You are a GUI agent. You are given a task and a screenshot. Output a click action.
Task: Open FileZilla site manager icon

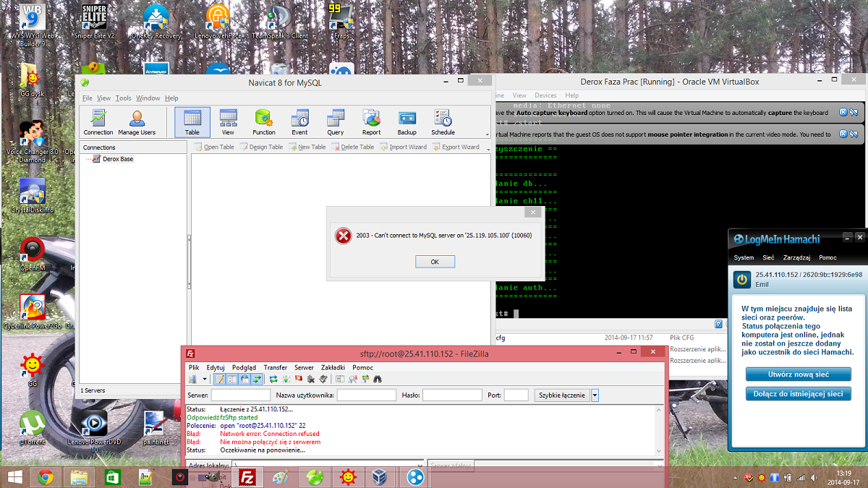pos(192,379)
